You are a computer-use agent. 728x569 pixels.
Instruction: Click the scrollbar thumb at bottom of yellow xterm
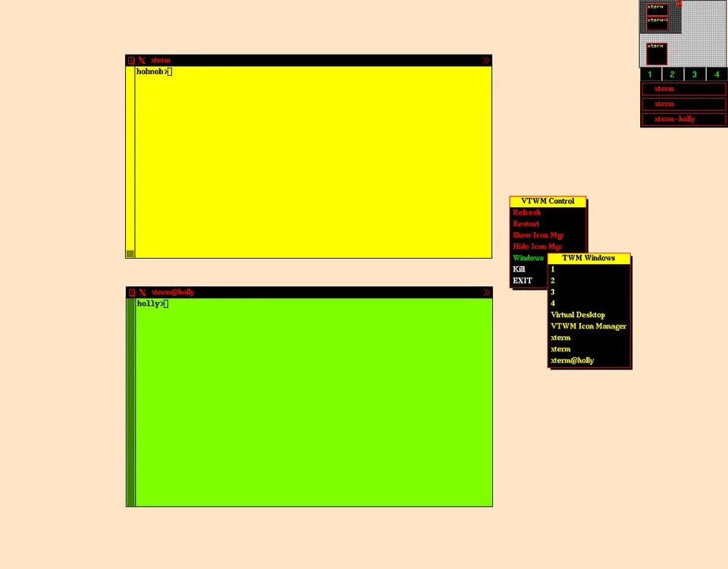[x=130, y=253]
